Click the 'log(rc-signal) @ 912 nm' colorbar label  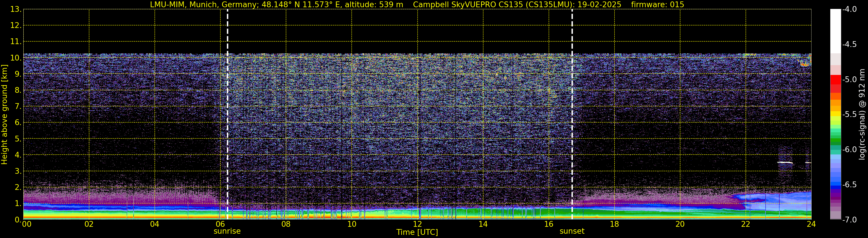point(862,114)
